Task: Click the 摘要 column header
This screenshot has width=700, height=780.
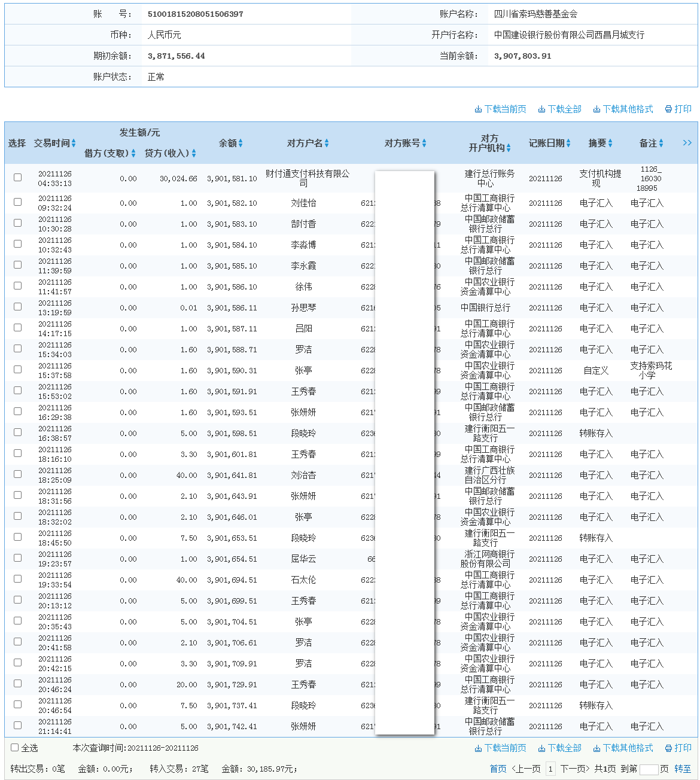Action: [598, 143]
